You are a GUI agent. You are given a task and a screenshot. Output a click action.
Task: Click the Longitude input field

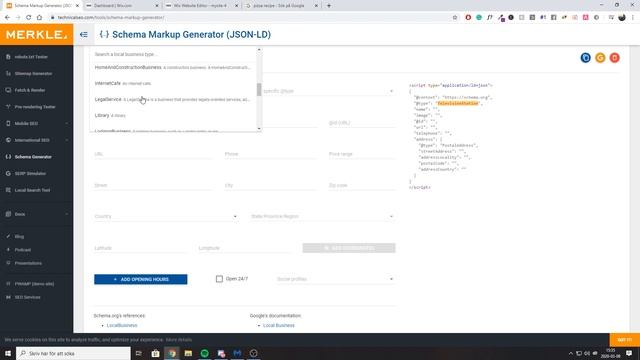245,248
